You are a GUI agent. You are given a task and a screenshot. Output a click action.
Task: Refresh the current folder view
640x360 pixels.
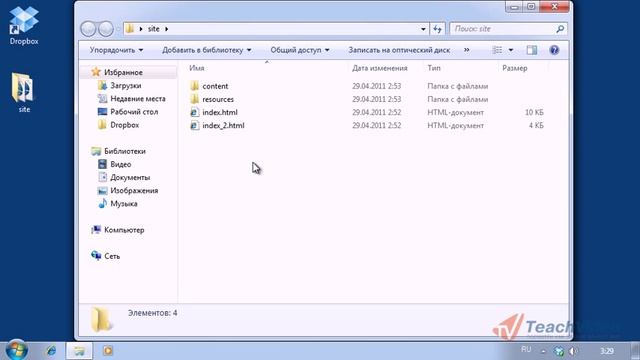point(437,29)
